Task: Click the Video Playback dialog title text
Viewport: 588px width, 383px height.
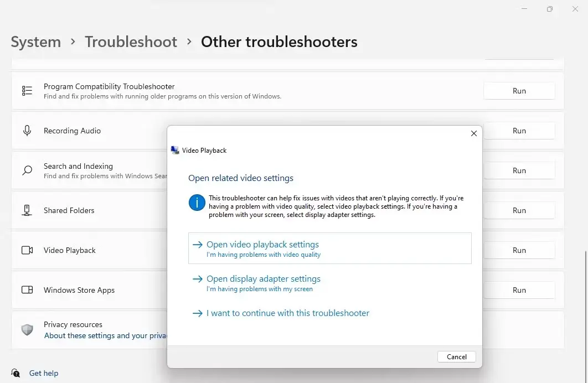Action: 204,151
